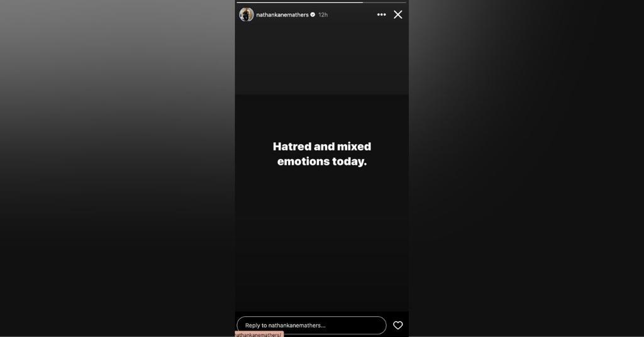Click the nathankanemathers URL status tooltip
644x337 pixels.
click(259, 334)
